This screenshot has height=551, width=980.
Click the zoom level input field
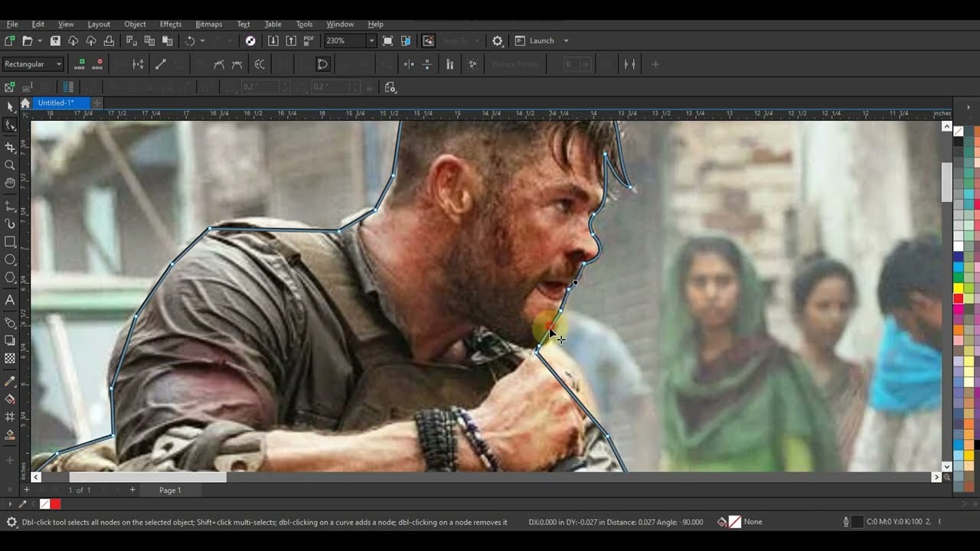point(345,41)
